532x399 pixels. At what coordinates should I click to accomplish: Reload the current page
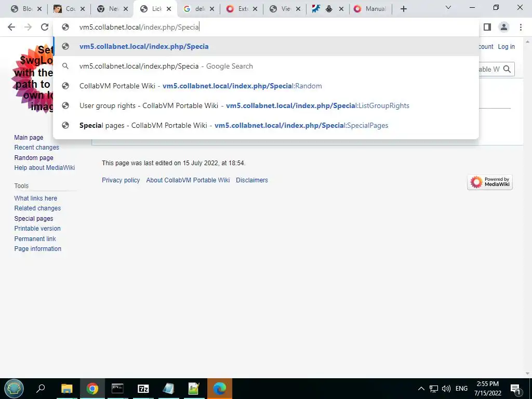click(45, 27)
